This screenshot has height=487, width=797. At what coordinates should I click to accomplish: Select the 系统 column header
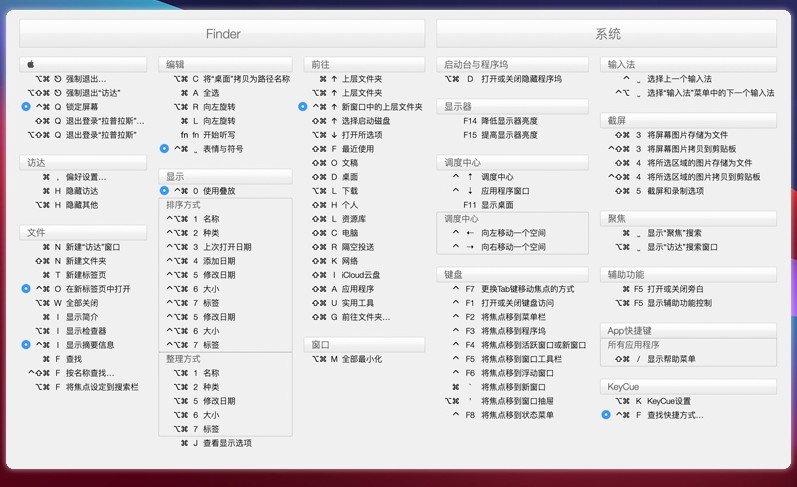[x=606, y=34]
